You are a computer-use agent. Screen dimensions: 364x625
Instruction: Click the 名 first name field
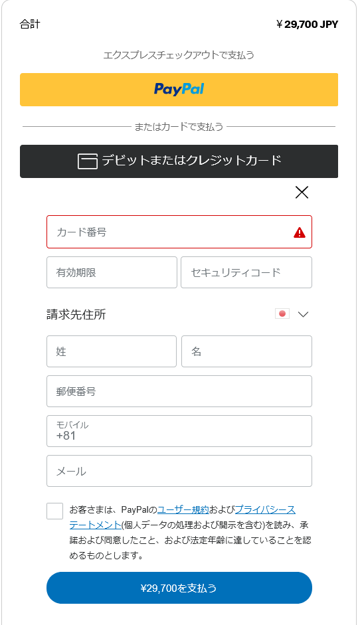tap(246, 351)
